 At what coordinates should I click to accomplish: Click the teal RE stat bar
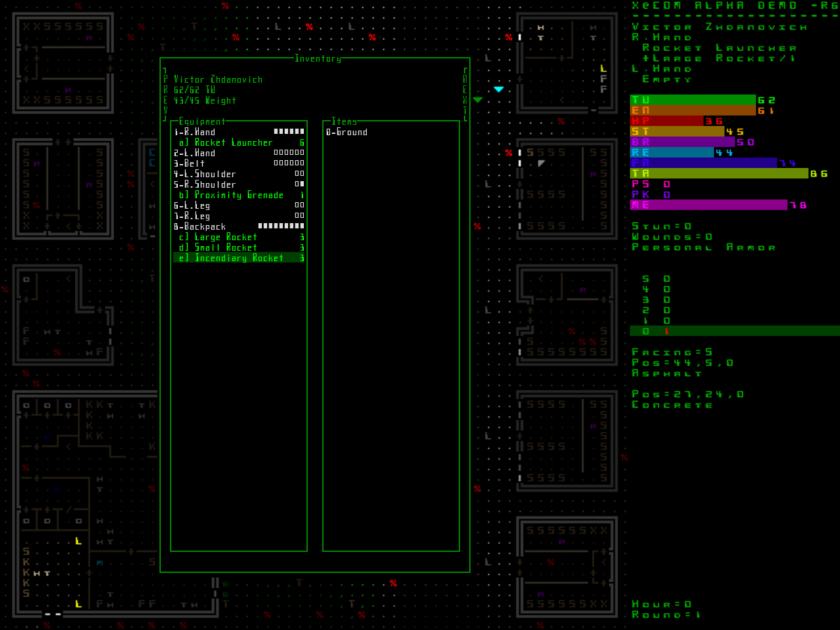(x=672, y=152)
